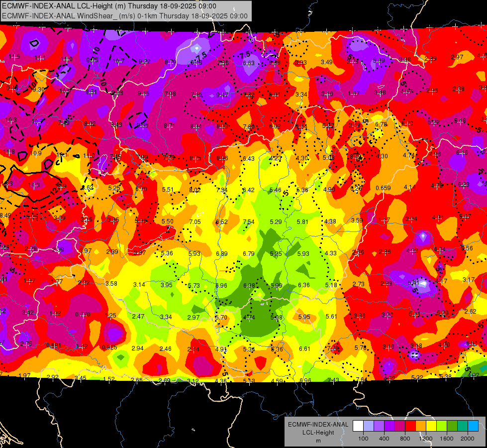Click the grid value 6.43
Viewport: 487px width, 448px height.
coord(248,159)
